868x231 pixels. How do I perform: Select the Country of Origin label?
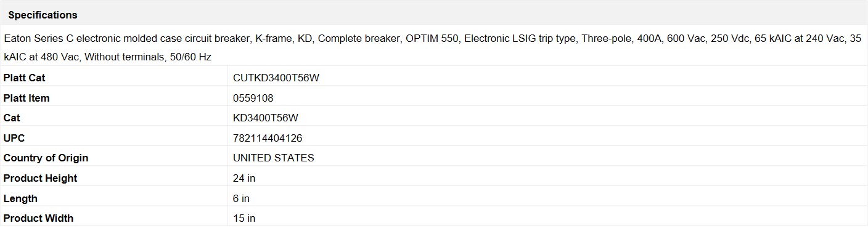(46, 158)
